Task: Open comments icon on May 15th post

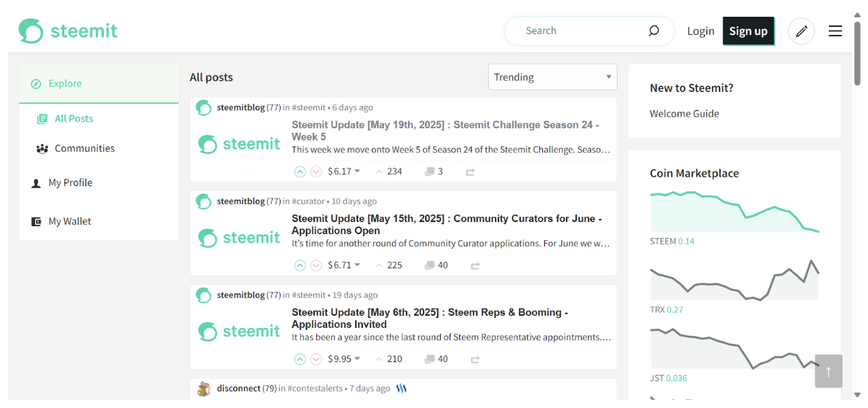Action: tap(430, 266)
